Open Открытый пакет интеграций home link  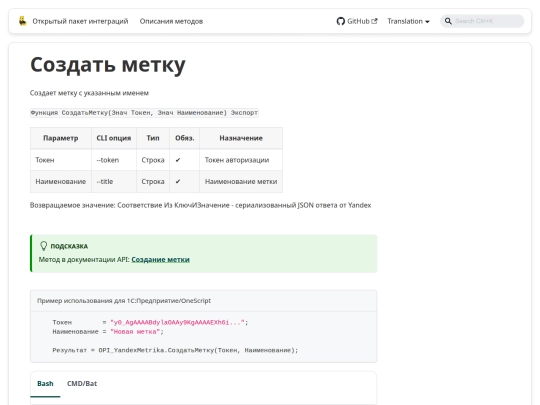80,21
